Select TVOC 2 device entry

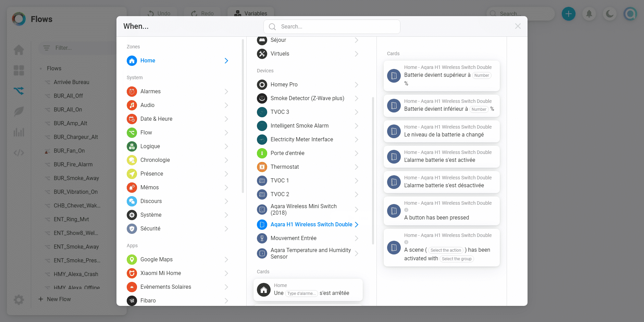tap(308, 194)
